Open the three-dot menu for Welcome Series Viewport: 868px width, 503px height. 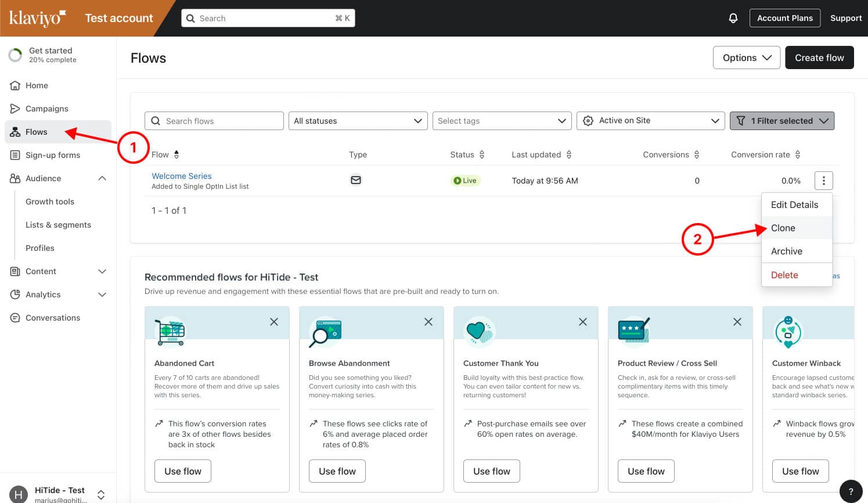click(x=823, y=181)
